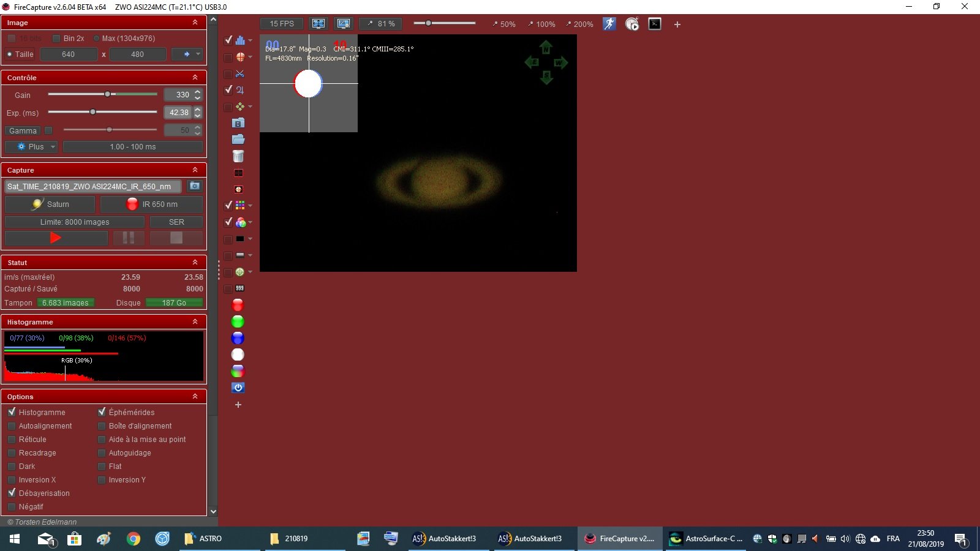The height and width of the screenshot is (551, 980).
Task: Click the green target focus icon
Action: point(240,272)
